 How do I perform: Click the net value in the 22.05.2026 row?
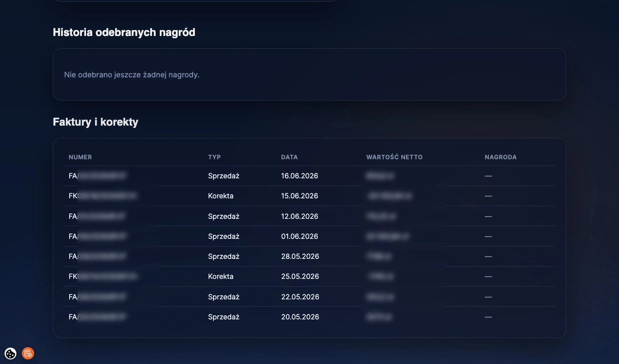(380, 297)
